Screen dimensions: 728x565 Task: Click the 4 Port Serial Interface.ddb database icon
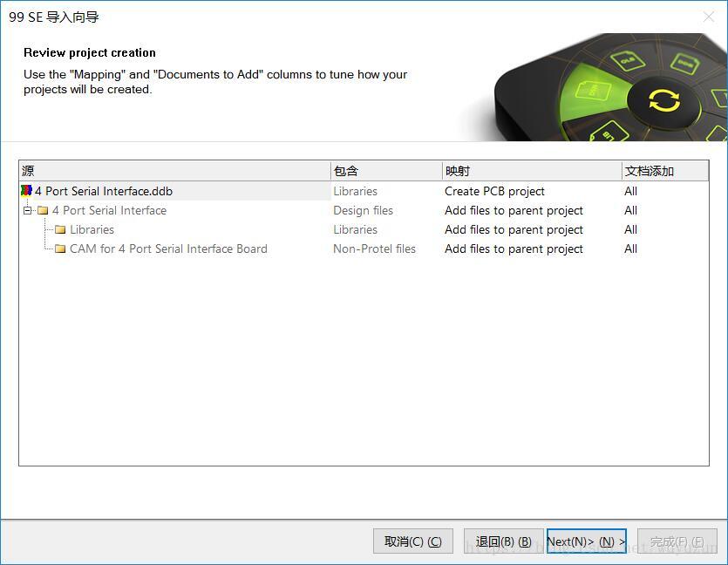point(26,191)
